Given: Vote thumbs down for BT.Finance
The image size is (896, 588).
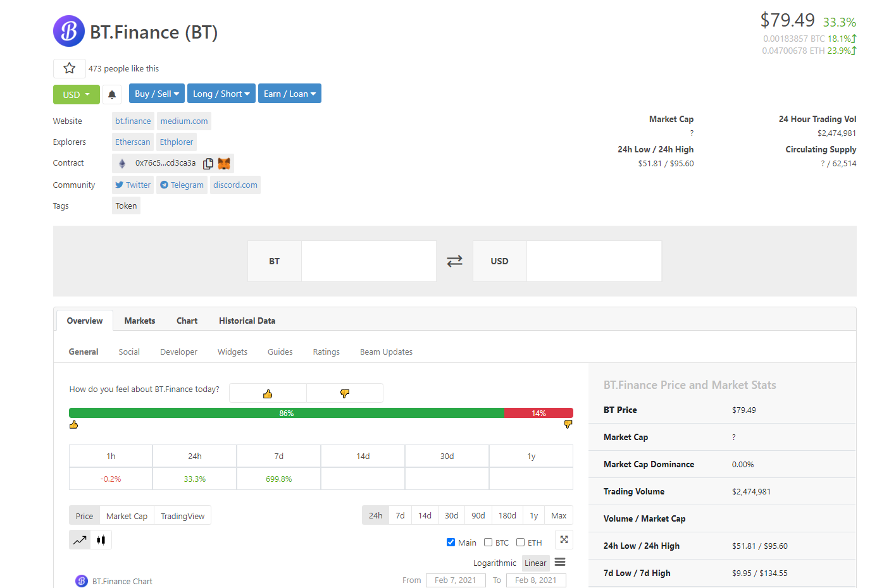Looking at the screenshot, I should point(345,393).
